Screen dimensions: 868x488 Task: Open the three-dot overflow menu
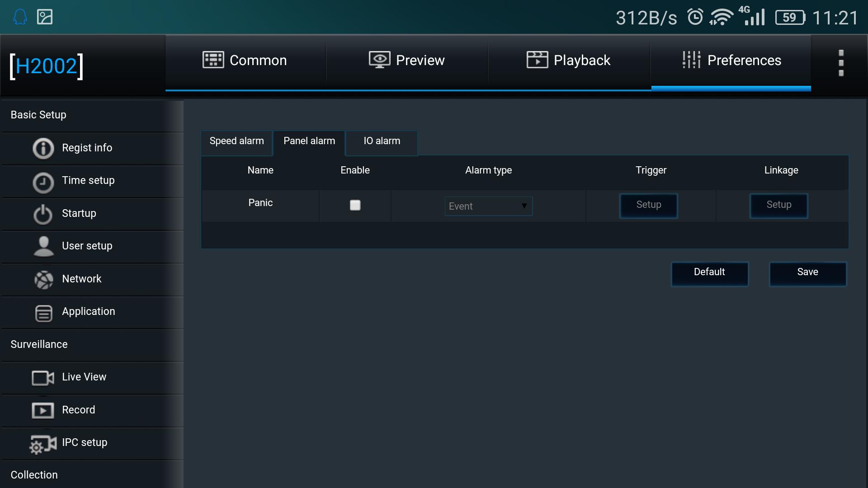pyautogui.click(x=841, y=62)
